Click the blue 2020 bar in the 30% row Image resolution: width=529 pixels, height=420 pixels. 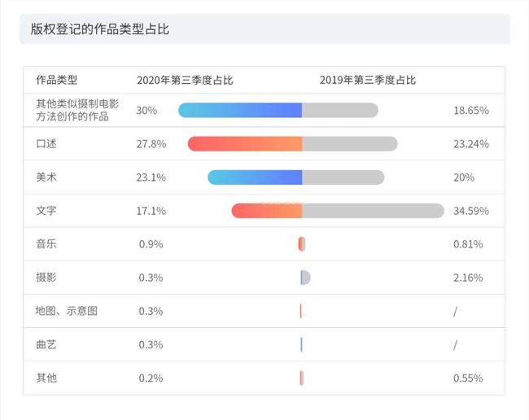point(240,110)
